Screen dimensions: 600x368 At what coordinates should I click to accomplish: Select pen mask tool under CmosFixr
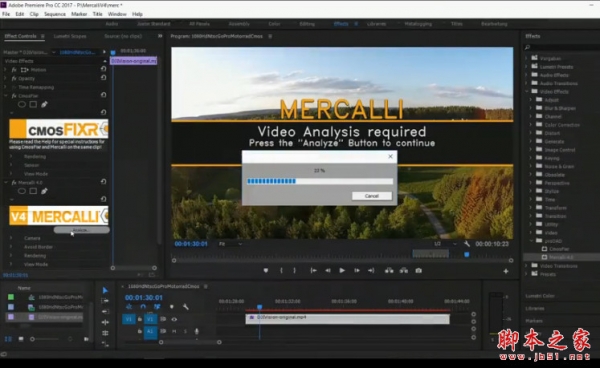tap(44, 104)
